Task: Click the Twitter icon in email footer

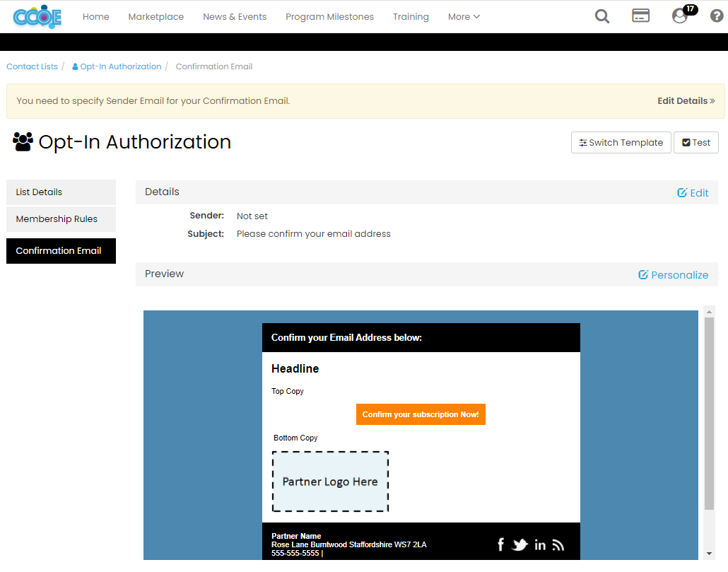Action: coord(520,544)
